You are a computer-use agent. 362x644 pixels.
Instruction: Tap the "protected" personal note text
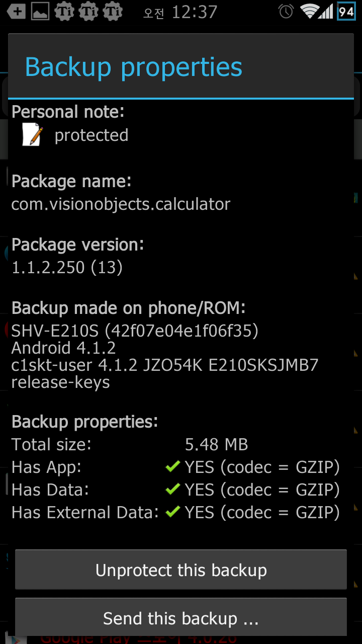click(92, 135)
